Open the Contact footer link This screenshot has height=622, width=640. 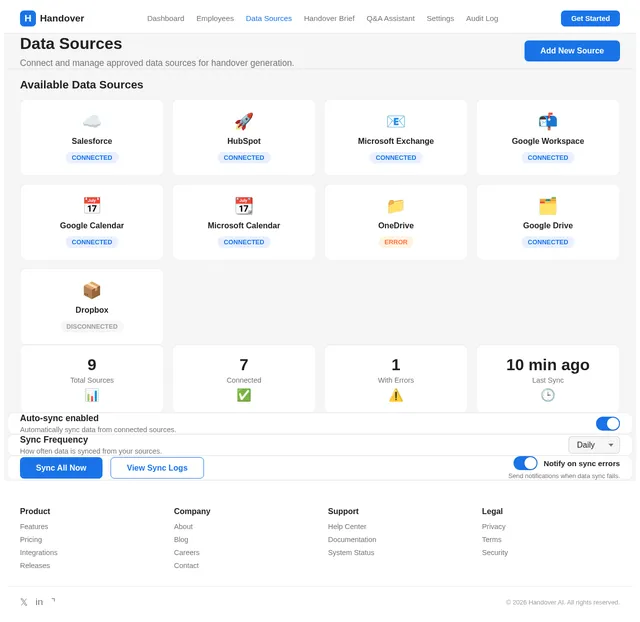coord(186,566)
